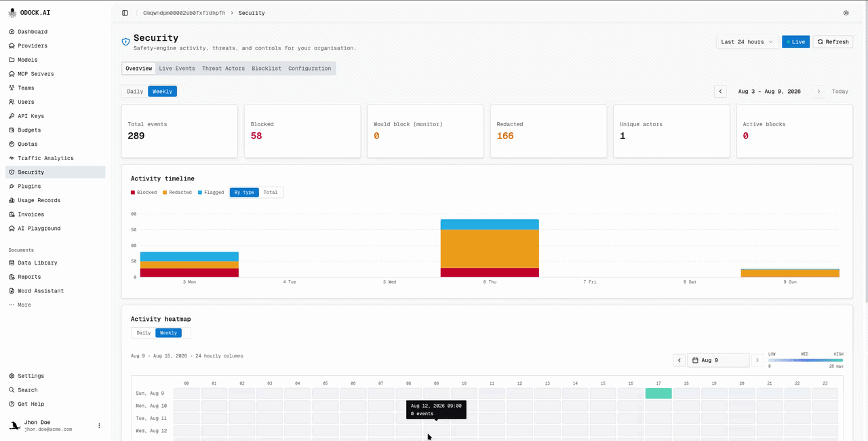Select Weekly overview range

tap(162, 91)
